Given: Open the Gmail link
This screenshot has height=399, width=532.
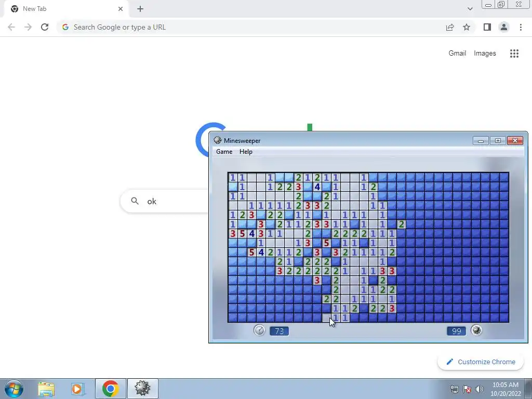Looking at the screenshot, I should pyautogui.click(x=457, y=54).
